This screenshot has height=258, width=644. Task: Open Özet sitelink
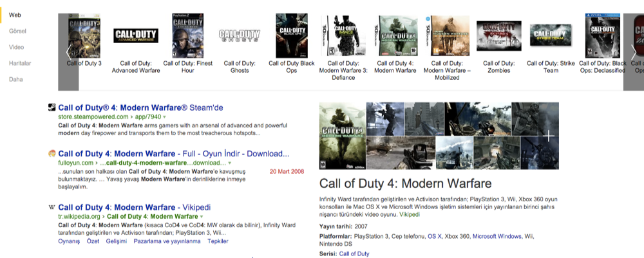(93, 241)
